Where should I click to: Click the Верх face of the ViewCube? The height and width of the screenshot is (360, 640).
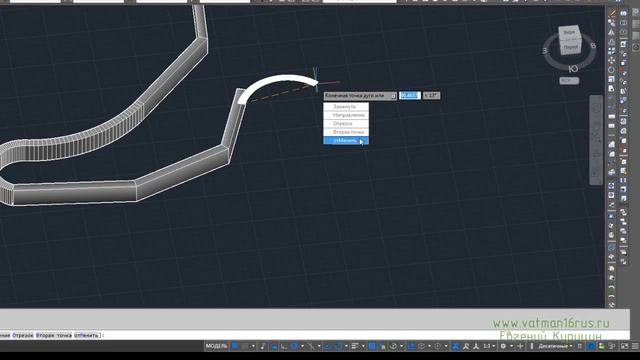tap(569, 32)
